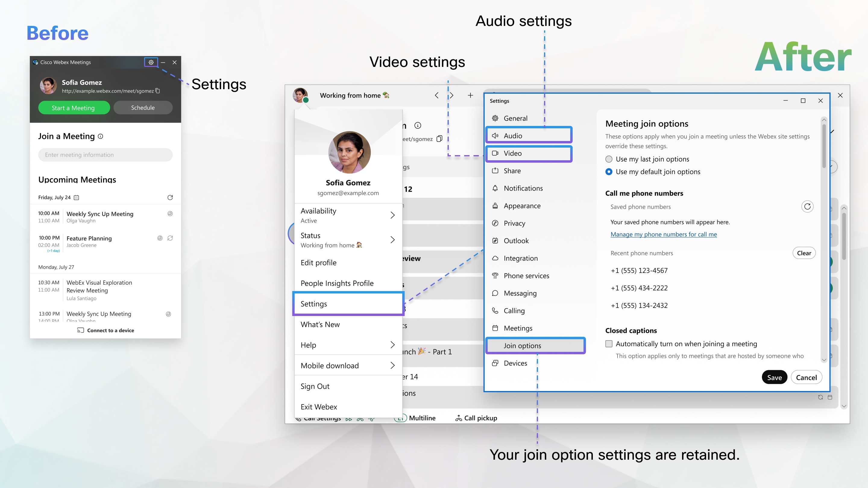This screenshot has width=868, height=488.
Task: Click the Enter meeting information field
Action: [105, 155]
